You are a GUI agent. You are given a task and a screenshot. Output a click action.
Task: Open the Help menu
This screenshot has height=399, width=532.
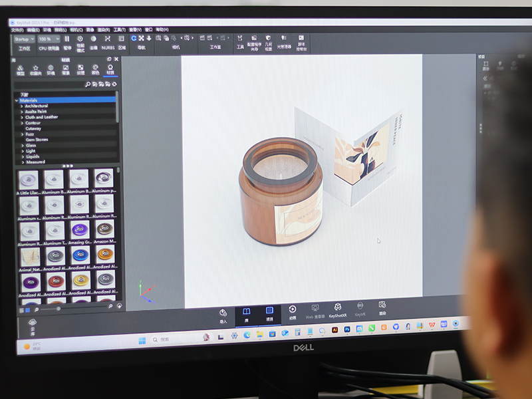[162, 30]
